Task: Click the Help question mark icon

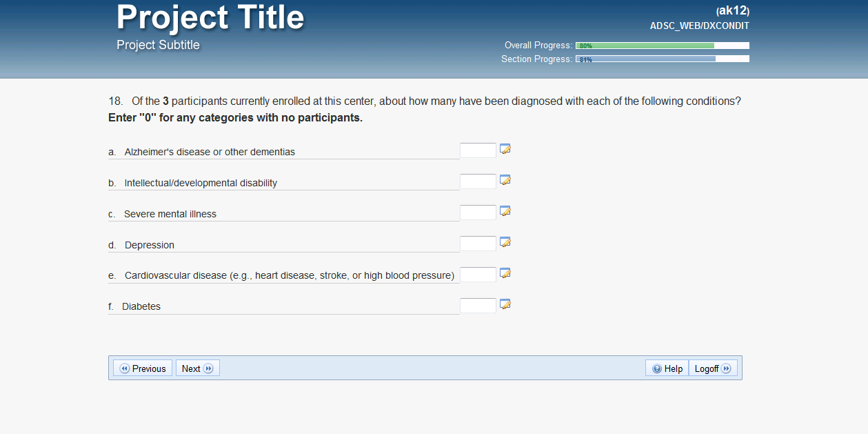Action: point(657,369)
